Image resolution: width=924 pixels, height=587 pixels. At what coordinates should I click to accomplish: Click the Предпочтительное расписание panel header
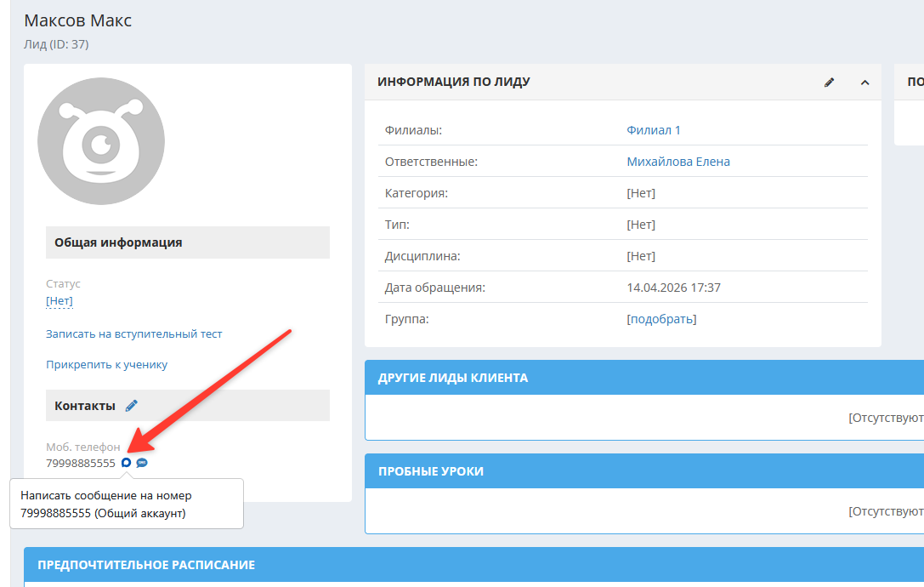146,565
